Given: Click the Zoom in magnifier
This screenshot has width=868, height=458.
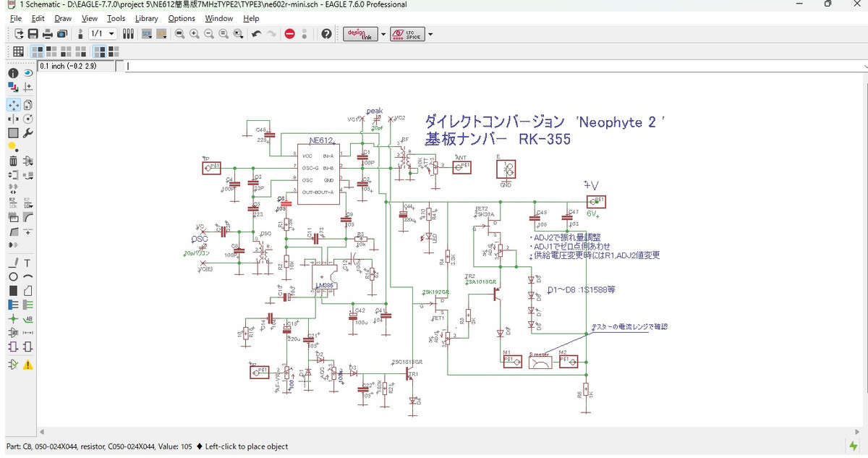Looking at the screenshot, I should (194, 34).
